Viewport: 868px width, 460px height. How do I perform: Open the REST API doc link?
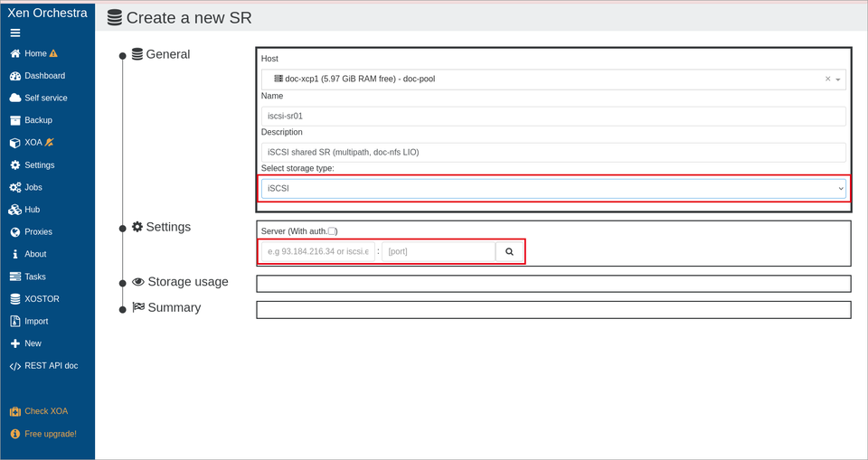[52, 366]
